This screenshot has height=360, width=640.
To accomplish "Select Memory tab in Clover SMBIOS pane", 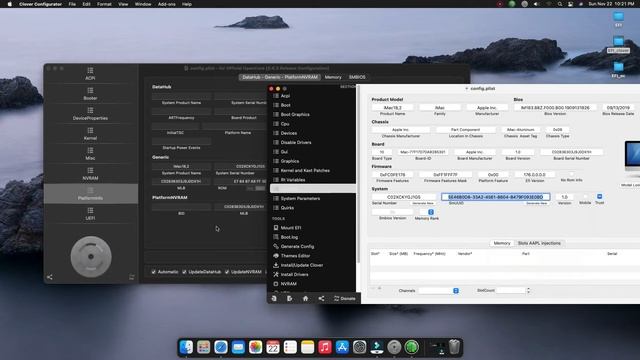I will (x=502, y=243).
